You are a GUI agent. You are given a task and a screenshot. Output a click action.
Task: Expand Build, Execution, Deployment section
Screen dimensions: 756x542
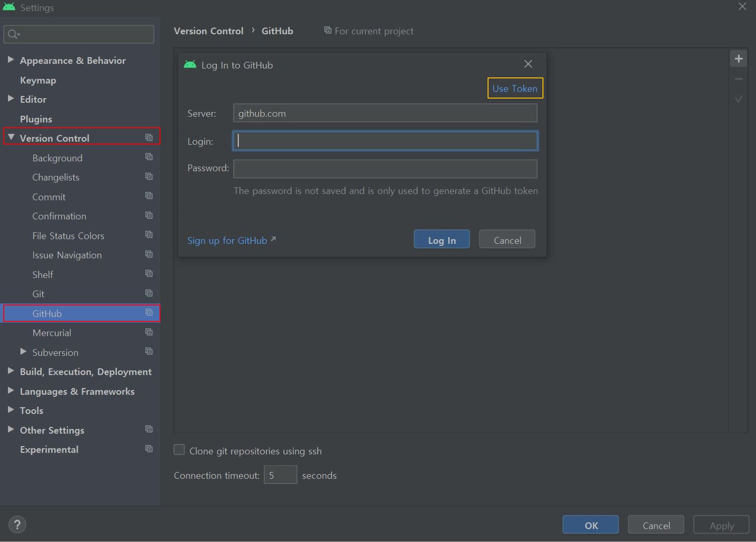point(10,371)
